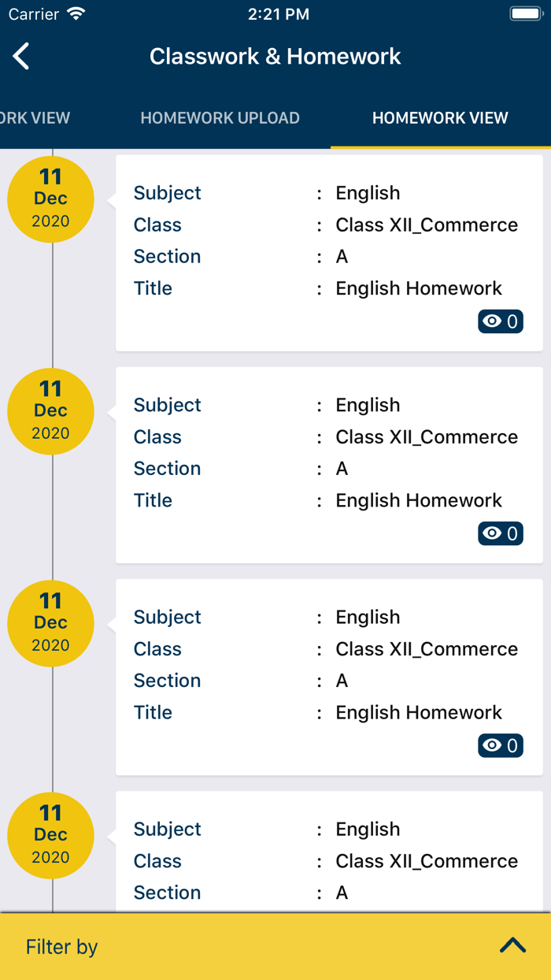Select the Homework View tab
551x980 pixels.
click(x=440, y=118)
